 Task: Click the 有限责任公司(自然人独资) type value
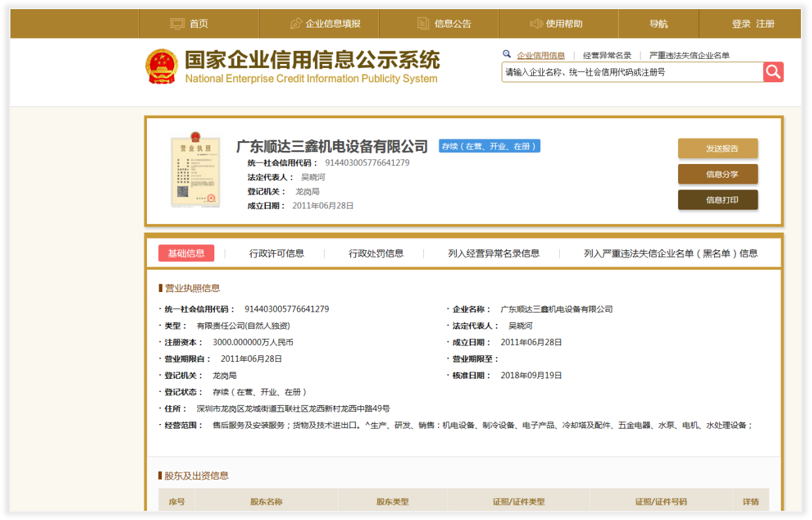(243, 325)
